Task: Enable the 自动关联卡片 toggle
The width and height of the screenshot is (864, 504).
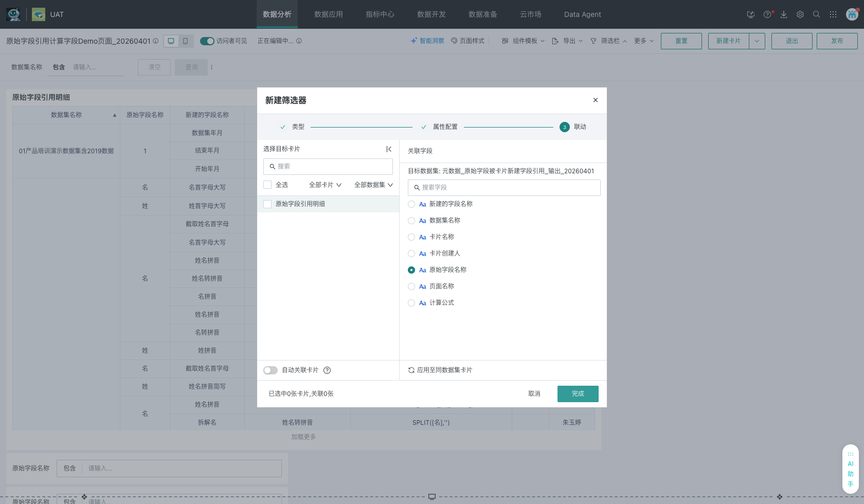Action: tap(271, 370)
